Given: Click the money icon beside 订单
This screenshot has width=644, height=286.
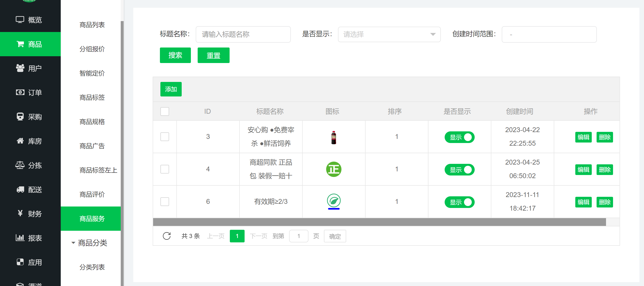Looking at the screenshot, I should click(x=20, y=92).
